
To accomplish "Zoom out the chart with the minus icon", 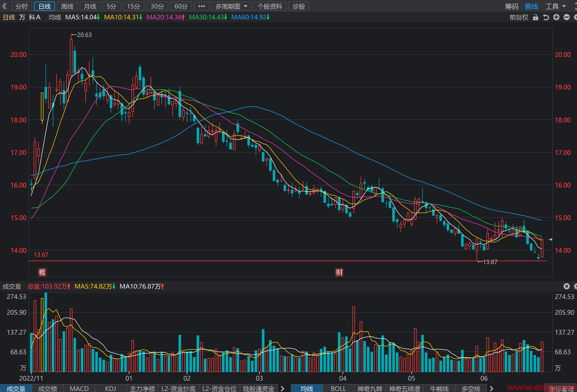I will click(566, 17).
